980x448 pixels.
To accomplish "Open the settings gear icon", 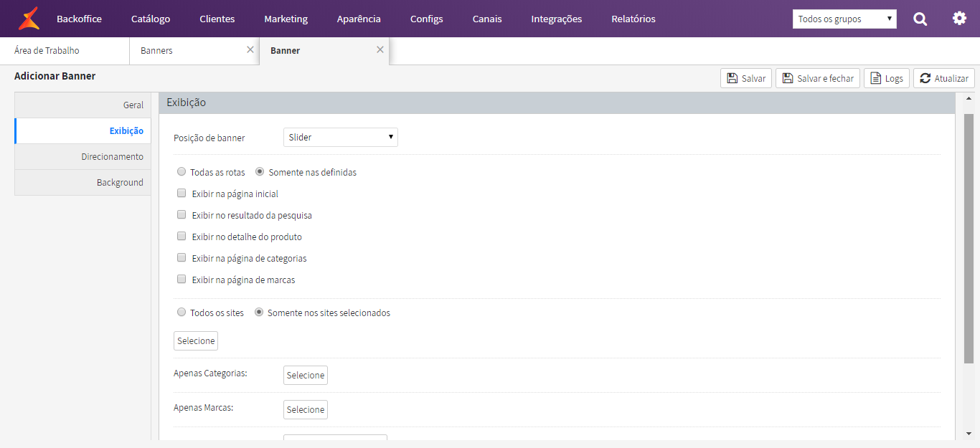I will click(x=959, y=18).
